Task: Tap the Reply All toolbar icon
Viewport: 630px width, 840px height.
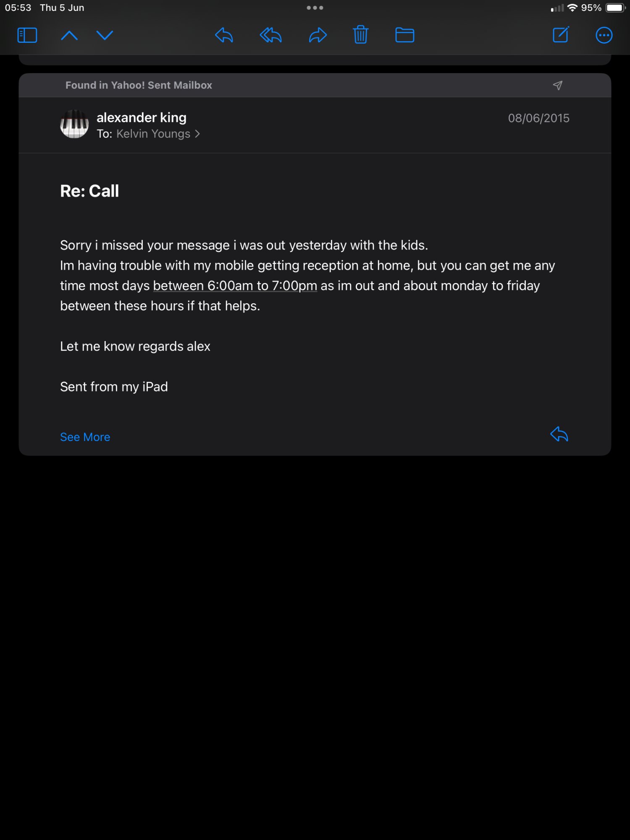Action: tap(270, 35)
